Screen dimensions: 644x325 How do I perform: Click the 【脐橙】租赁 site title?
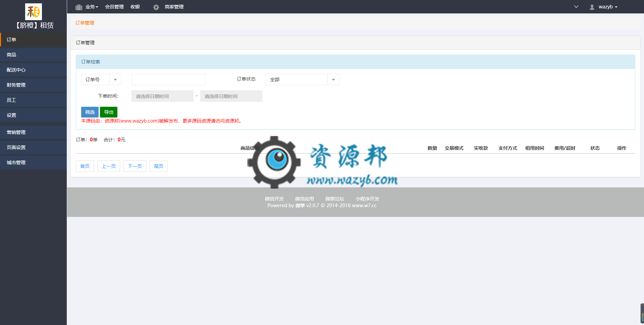[34, 25]
